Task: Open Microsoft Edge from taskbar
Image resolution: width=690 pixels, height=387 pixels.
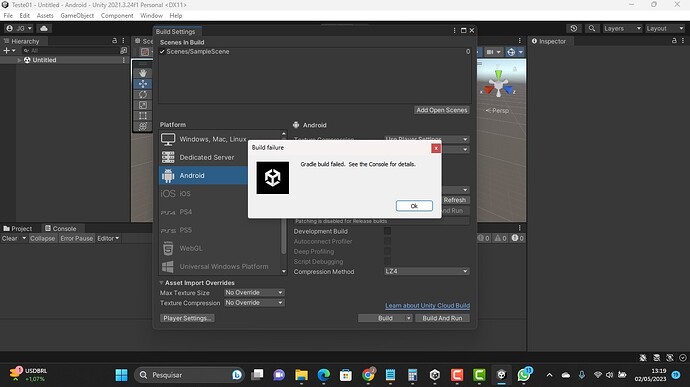Action: (x=324, y=375)
